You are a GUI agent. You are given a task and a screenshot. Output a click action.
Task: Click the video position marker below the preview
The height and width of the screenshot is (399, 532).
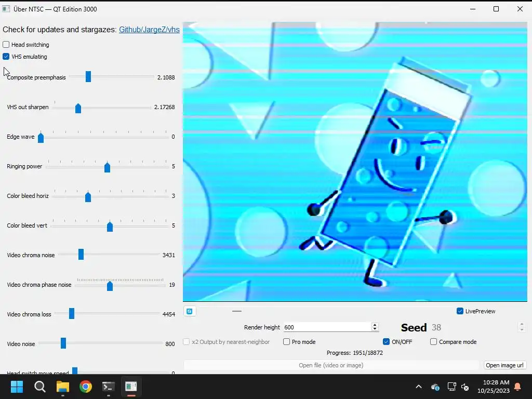[237, 311]
